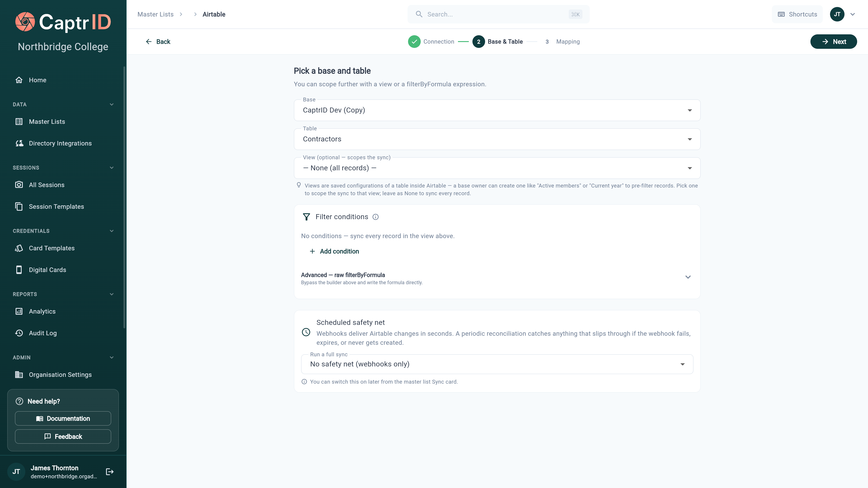This screenshot has height=488, width=868.
Task: Open the Table dropdown showing Contractors
Action: (497, 139)
